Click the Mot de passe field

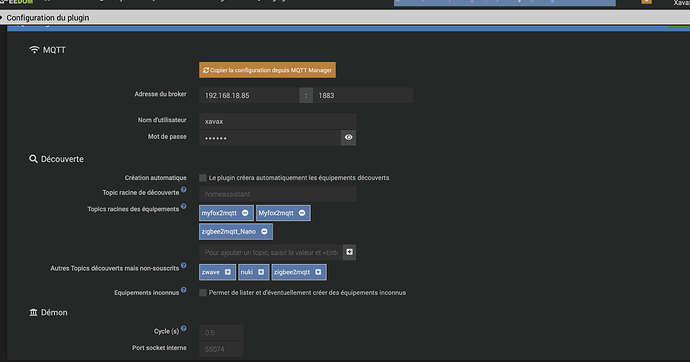point(270,138)
